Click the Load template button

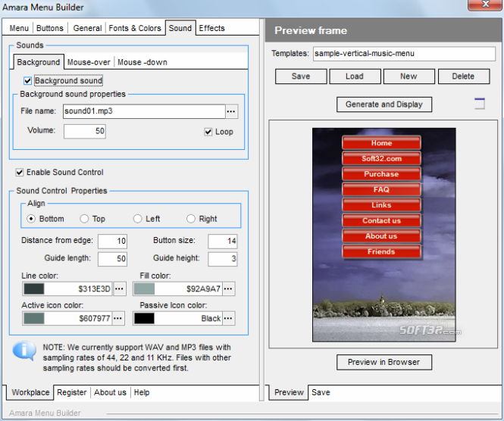[355, 76]
